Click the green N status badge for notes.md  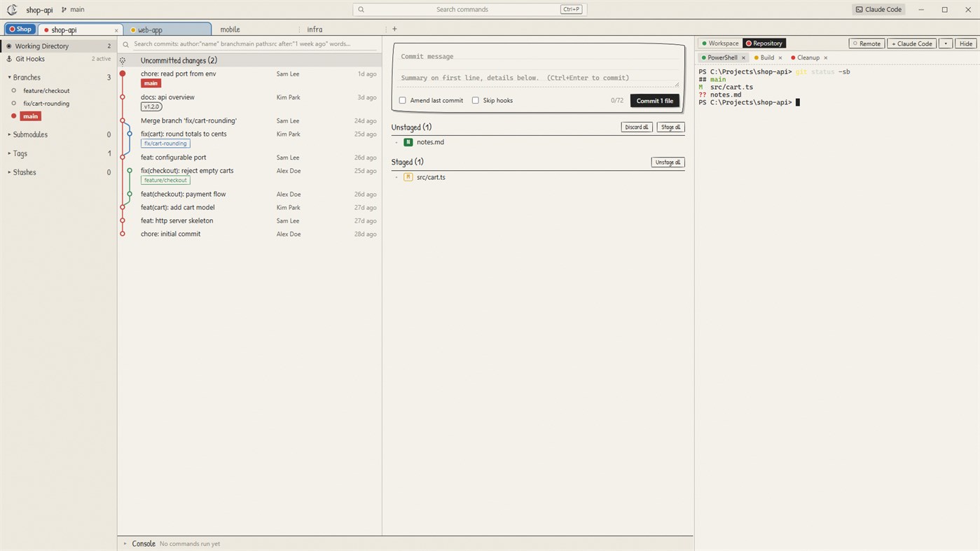[x=408, y=142]
